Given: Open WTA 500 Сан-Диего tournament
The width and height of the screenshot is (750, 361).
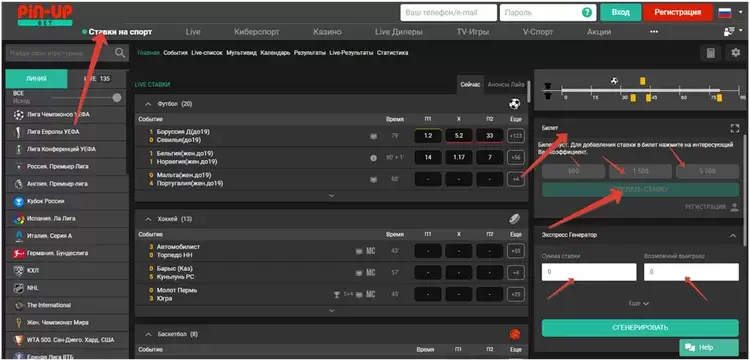Looking at the screenshot, I should [x=67, y=340].
